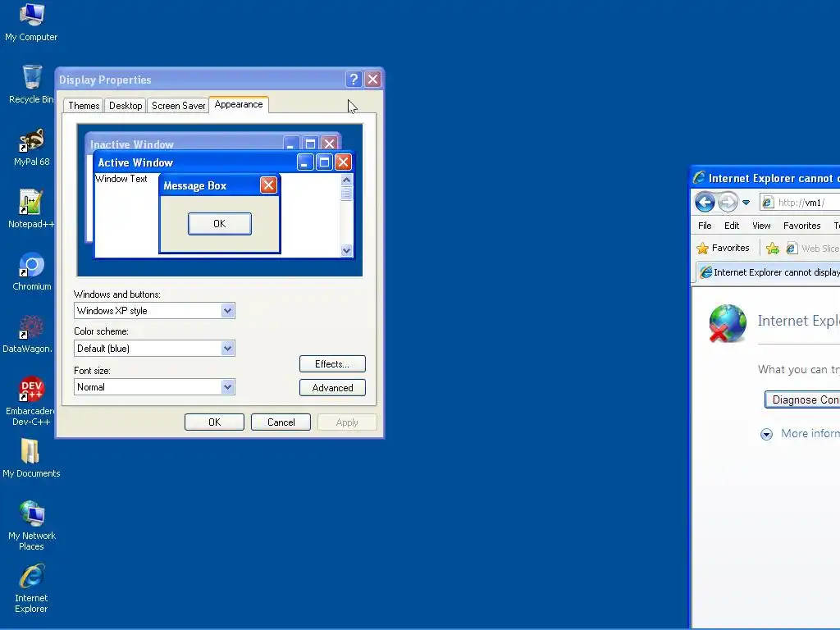Switch to the Screen Saver tab

point(178,106)
